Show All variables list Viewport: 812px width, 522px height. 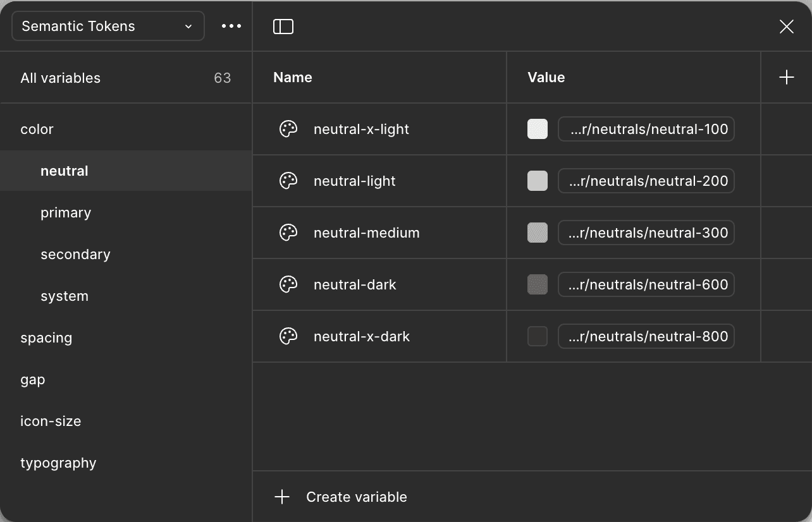[61, 78]
